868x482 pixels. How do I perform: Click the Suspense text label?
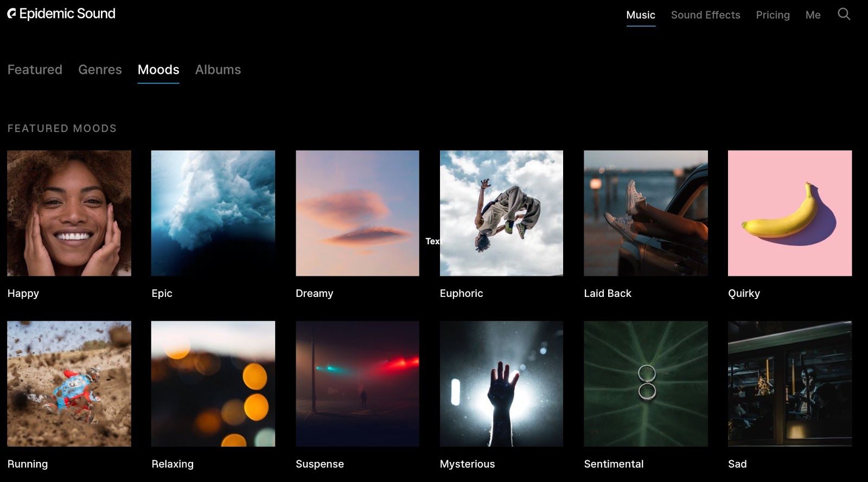(320, 464)
